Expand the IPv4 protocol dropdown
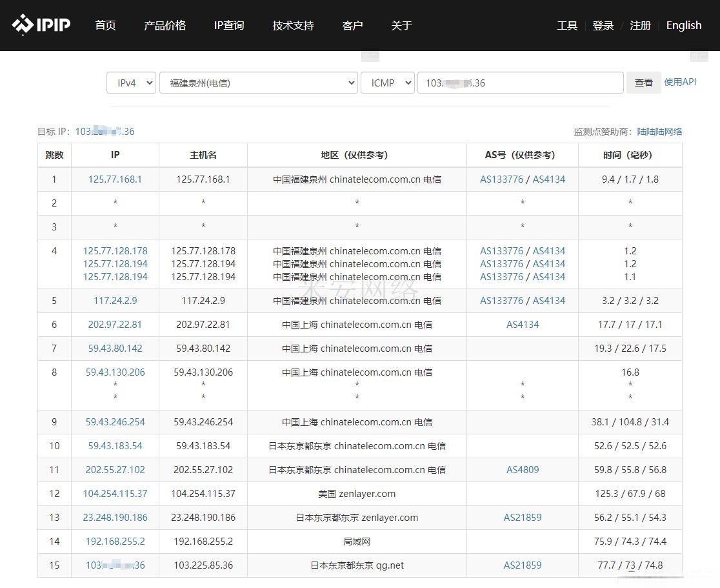Viewport: 720px width, 588px height. [132, 83]
